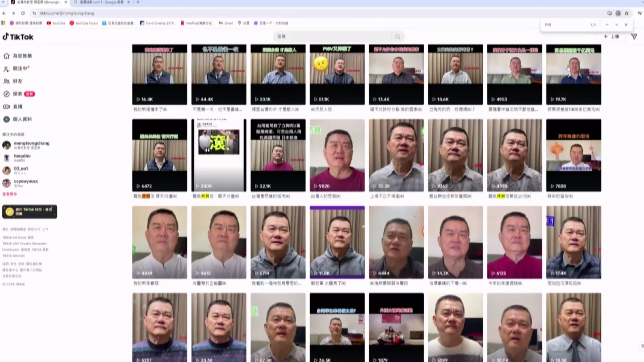Click the browser back arrow

(x=4, y=13)
